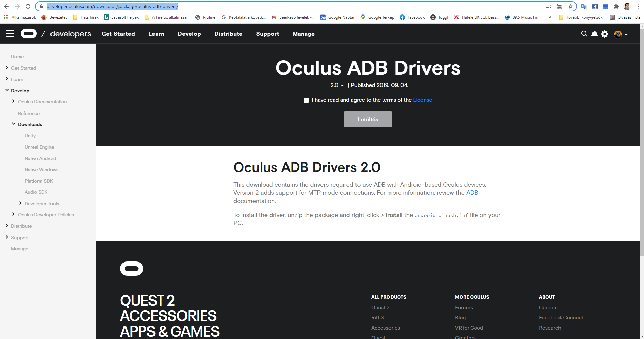Open notifications bell icon
Viewport: 644px width, 339px height.
[x=595, y=34]
